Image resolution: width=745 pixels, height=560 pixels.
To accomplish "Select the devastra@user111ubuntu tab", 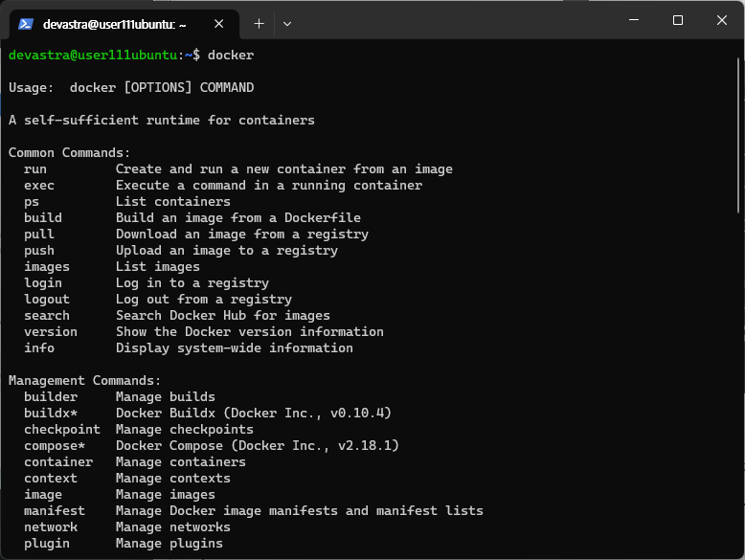I will click(x=124, y=24).
